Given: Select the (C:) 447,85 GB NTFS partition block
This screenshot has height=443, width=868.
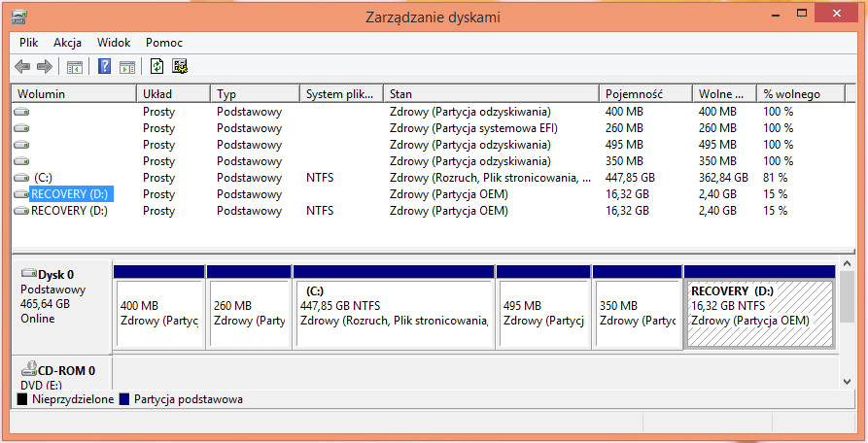Looking at the screenshot, I should (394, 307).
